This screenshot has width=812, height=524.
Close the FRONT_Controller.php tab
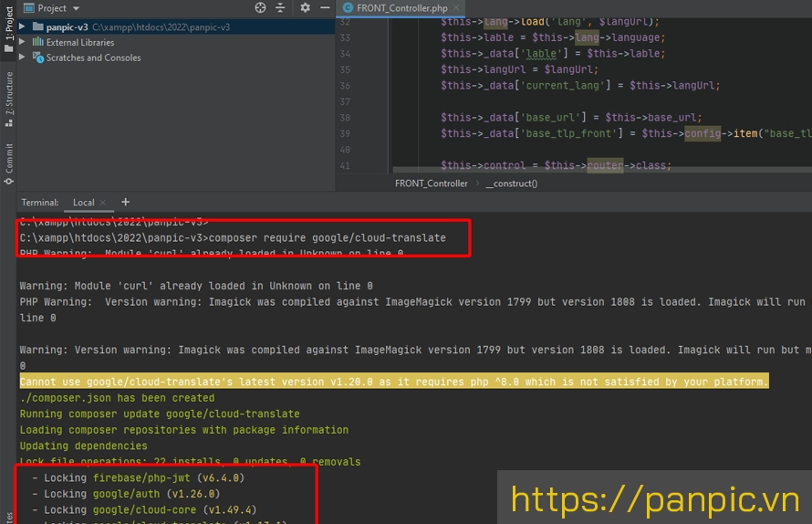(x=455, y=8)
